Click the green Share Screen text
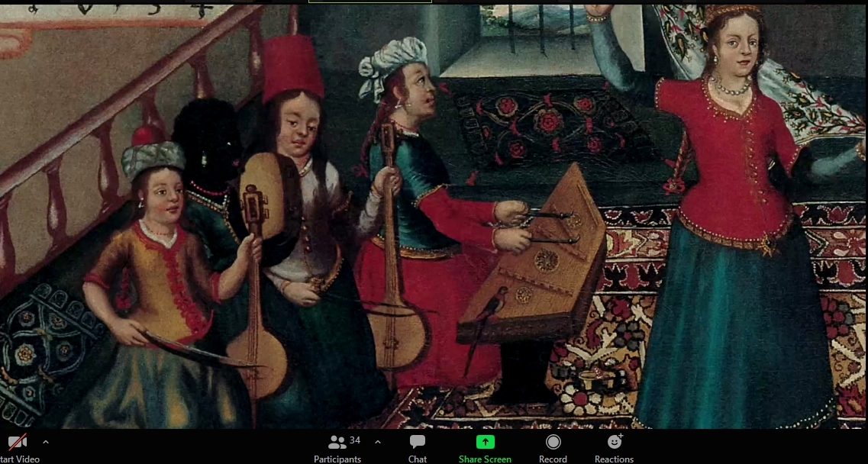This screenshot has height=464, width=868. tap(485, 459)
